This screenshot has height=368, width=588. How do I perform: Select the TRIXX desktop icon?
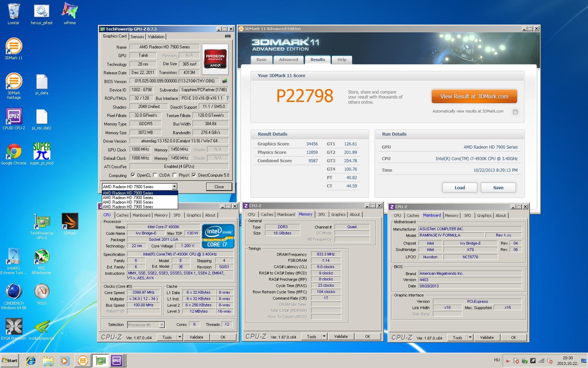point(42,294)
